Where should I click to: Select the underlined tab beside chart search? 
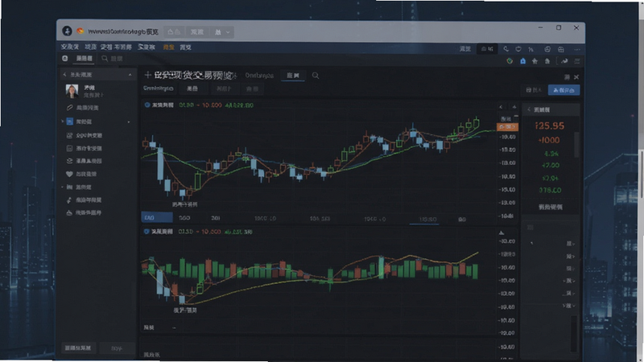[293, 76]
